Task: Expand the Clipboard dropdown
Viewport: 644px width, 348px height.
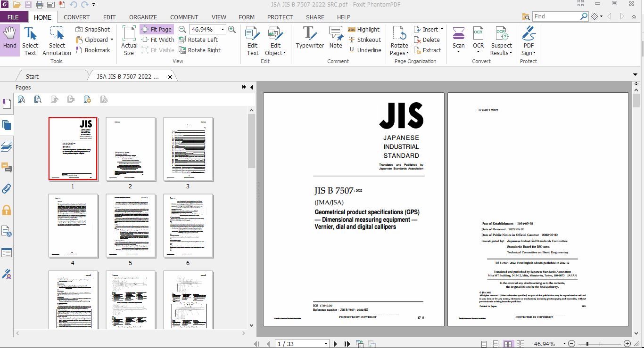Action: tap(112, 40)
